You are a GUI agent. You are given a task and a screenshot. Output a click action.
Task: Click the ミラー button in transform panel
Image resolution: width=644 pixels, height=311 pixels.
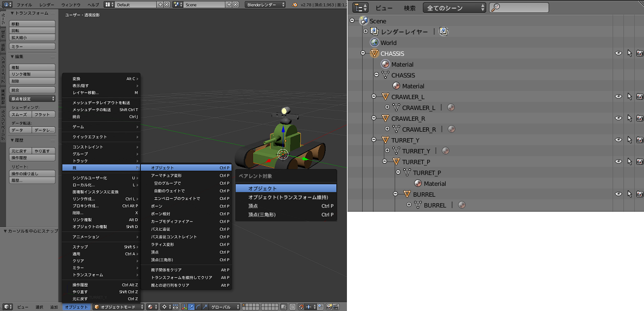[x=32, y=47]
